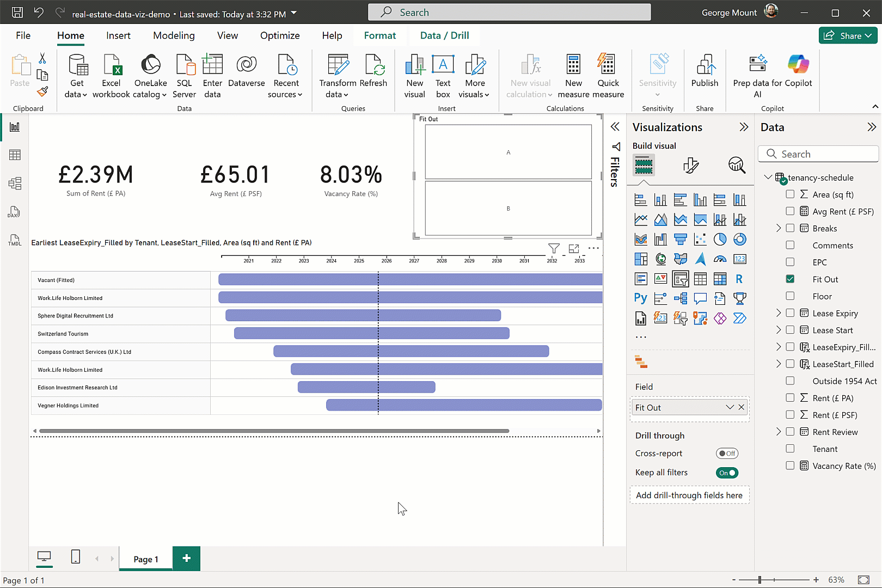Uncheck the Fit Out field checkbox
Viewport: 882px width, 588px height.
pos(790,279)
